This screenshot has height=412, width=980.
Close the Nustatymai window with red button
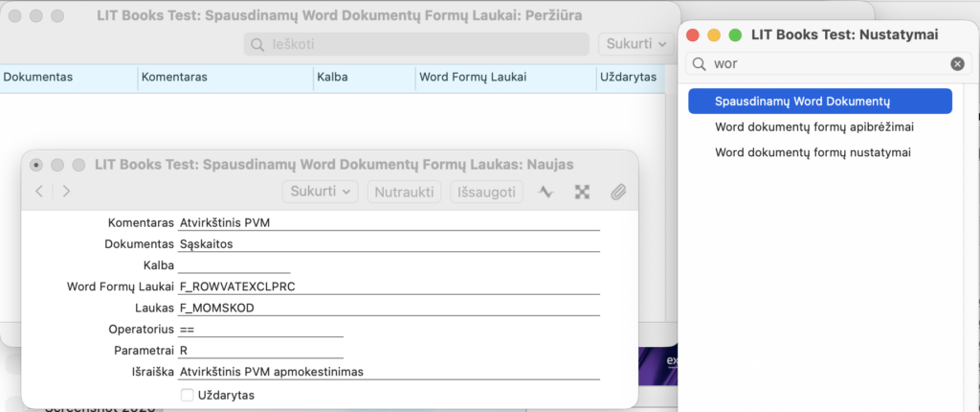tap(693, 35)
